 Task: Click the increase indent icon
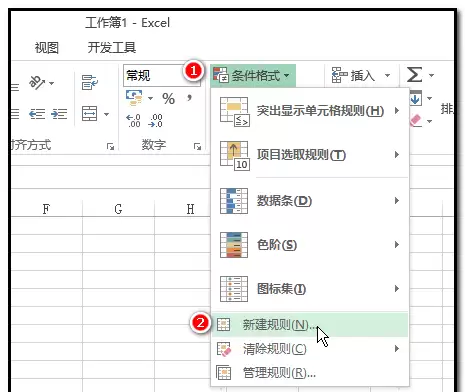(x=59, y=114)
